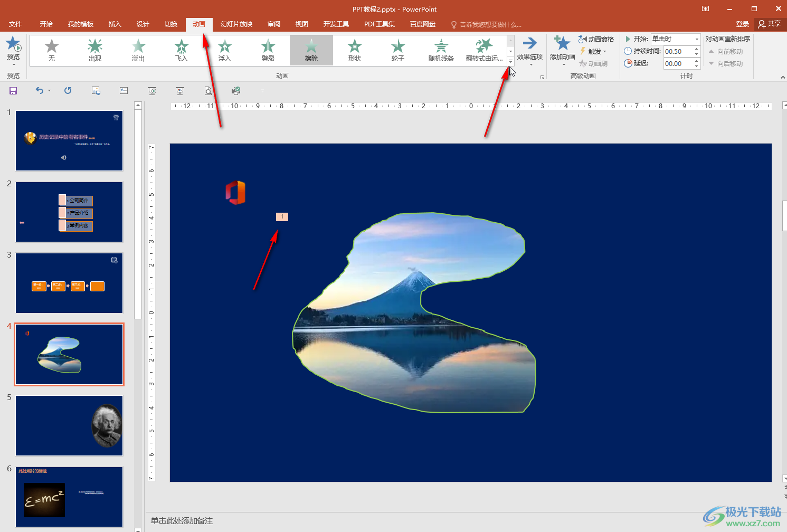Click the animation order tag 1 on slide
The height and width of the screenshot is (532, 787).
coord(282,216)
